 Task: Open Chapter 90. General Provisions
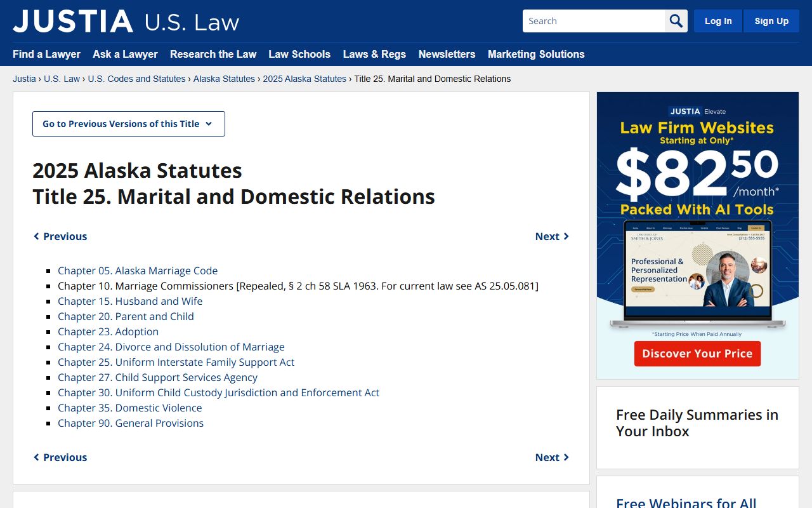click(x=131, y=423)
